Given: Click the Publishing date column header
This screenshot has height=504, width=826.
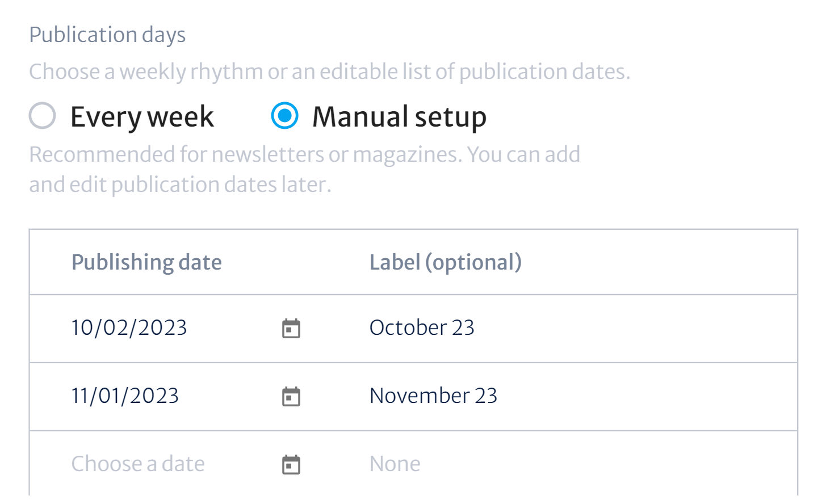Looking at the screenshot, I should (146, 262).
